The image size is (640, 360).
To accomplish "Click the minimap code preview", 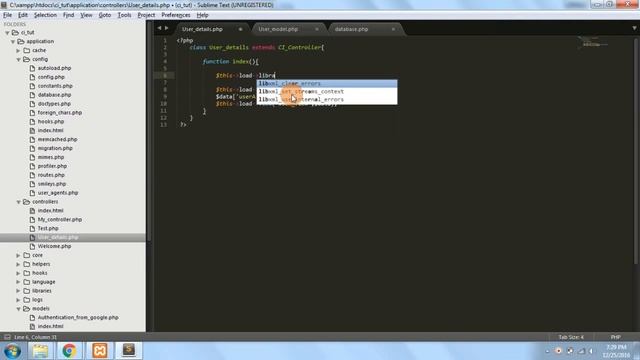I will (593, 42).
